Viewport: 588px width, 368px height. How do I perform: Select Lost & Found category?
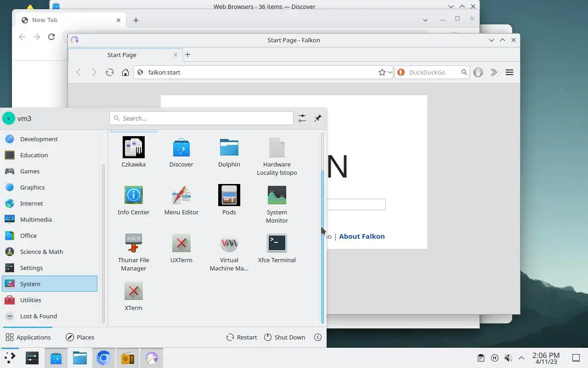[x=50, y=316]
